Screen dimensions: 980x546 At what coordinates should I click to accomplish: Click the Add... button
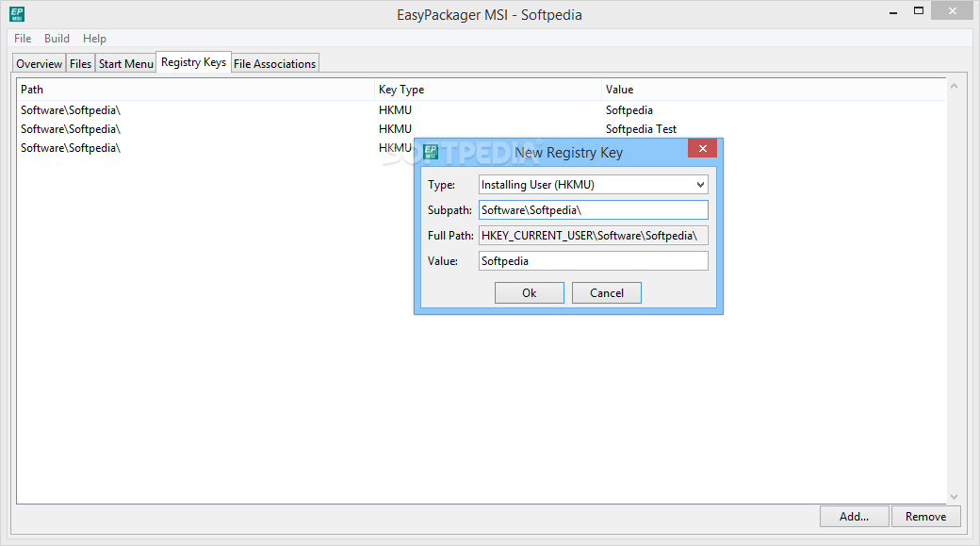click(x=855, y=517)
